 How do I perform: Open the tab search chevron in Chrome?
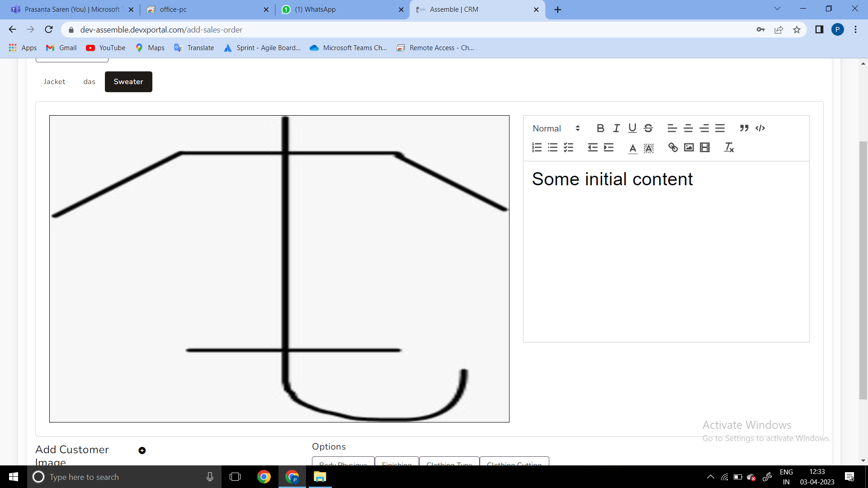[777, 9]
